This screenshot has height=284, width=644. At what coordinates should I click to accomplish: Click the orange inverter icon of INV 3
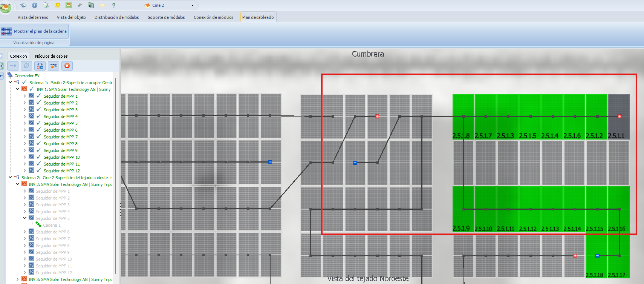(24, 279)
